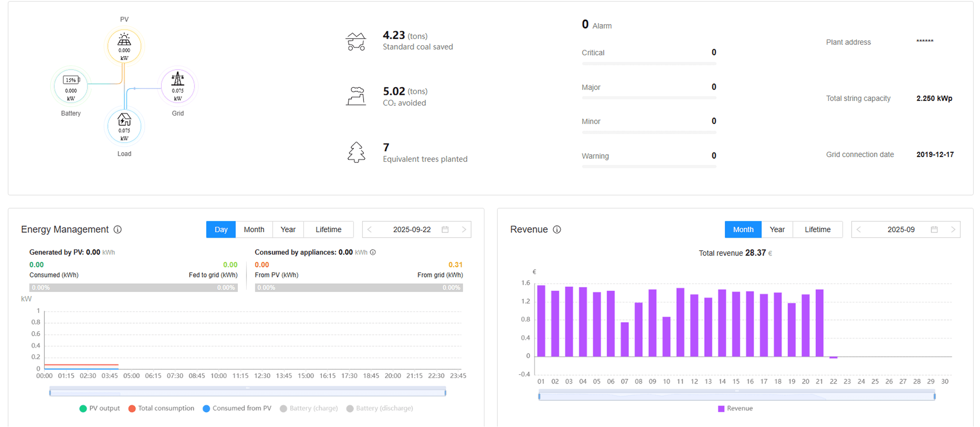This screenshot has width=980, height=427.
Task: Click the CO₂ avoided factory icon
Action: (x=356, y=96)
